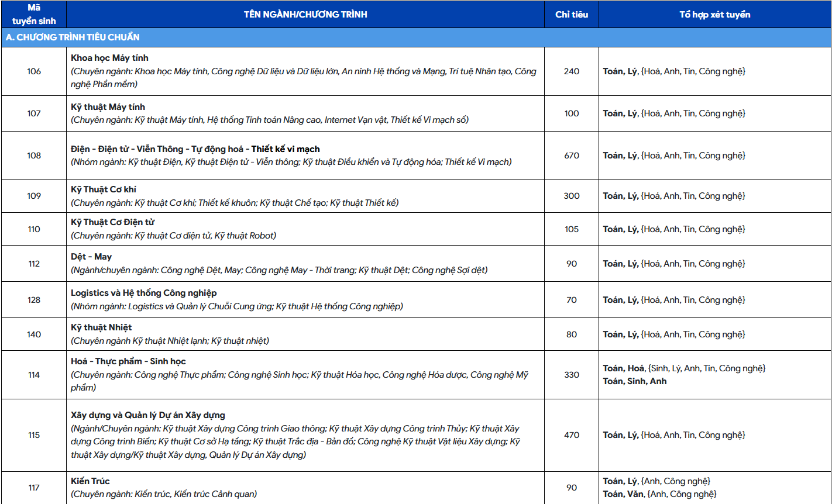Click 'Toán, Lý, {Anh, Công nghệ}' combination
This screenshot has width=832, height=504.
[656, 481]
